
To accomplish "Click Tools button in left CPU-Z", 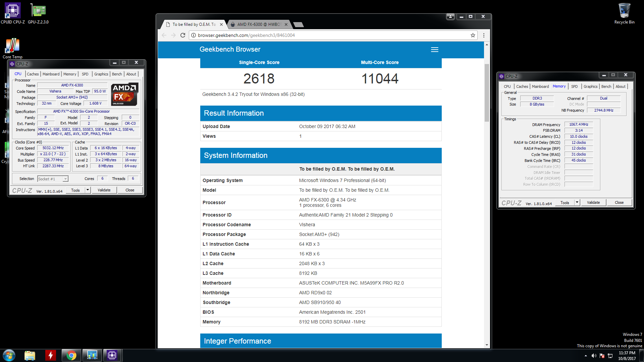I will pos(75,190).
